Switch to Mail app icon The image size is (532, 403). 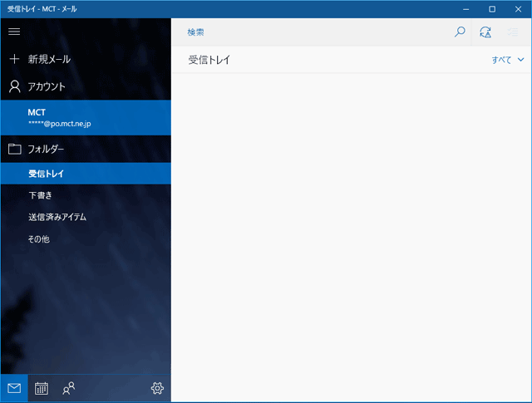pos(14,388)
